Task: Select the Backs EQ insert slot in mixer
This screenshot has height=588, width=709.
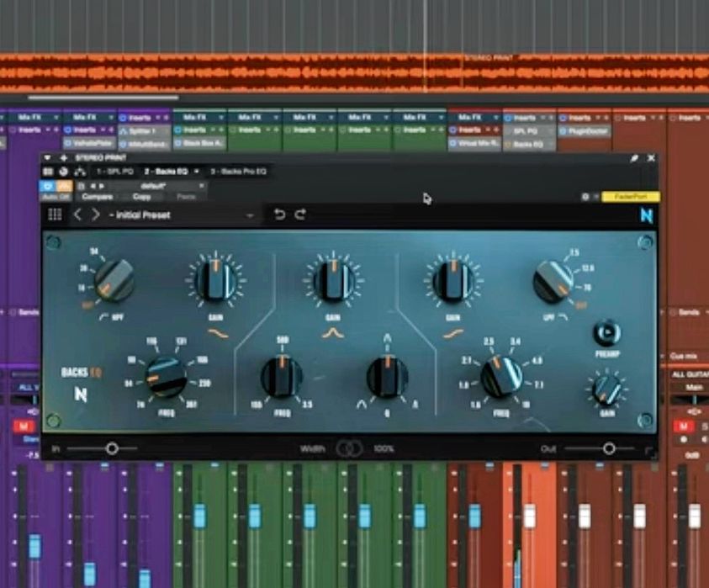Action: click(x=529, y=145)
